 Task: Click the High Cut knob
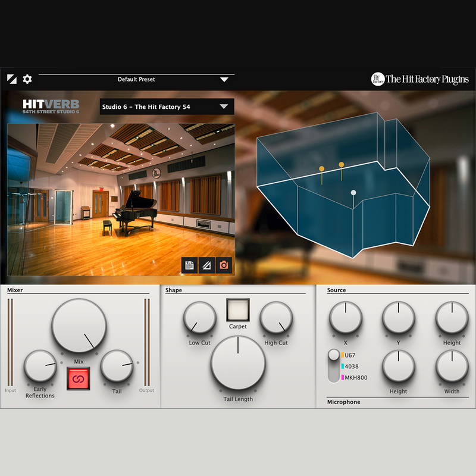coord(276,318)
